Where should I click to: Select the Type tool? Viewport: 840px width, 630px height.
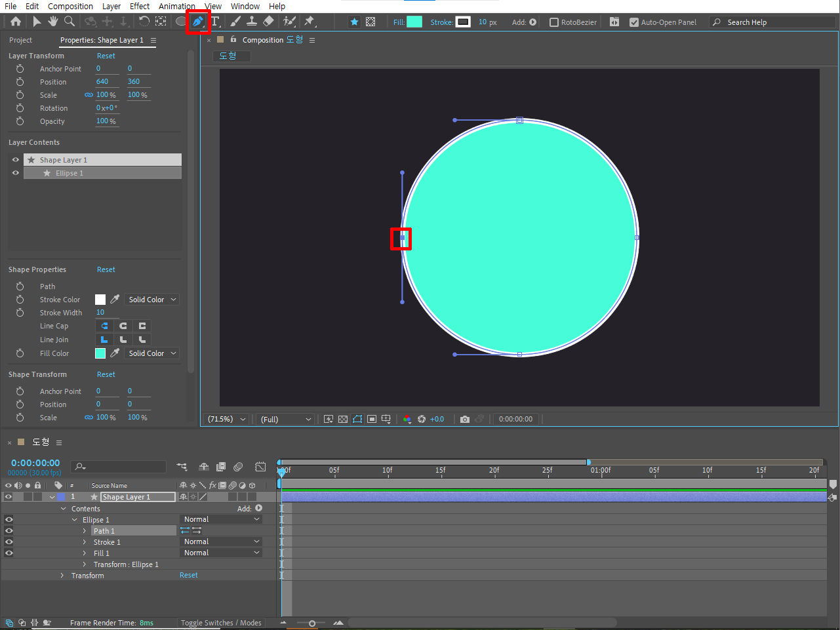tap(214, 22)
